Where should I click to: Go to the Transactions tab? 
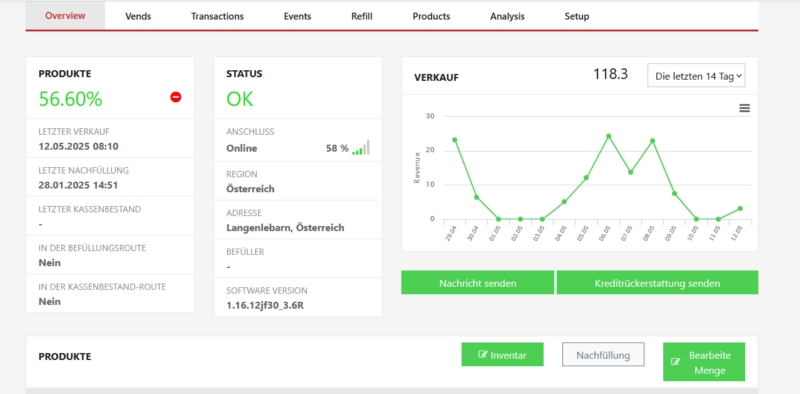tap(217, 16)
